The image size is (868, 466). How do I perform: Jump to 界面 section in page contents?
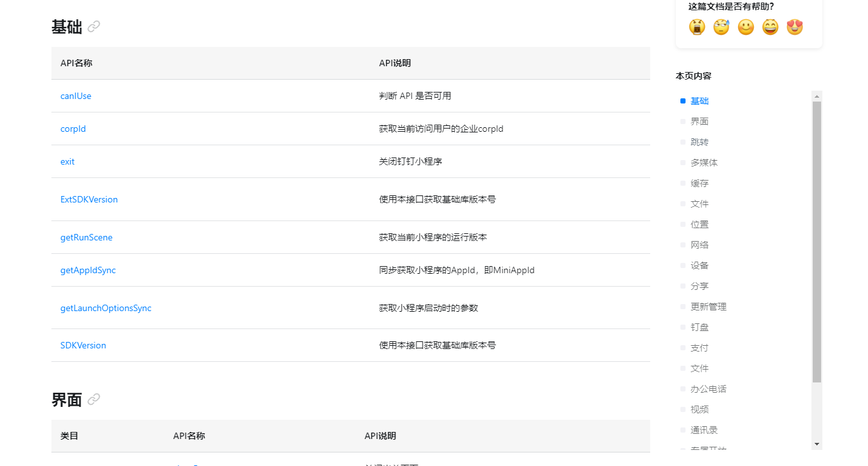699,121
